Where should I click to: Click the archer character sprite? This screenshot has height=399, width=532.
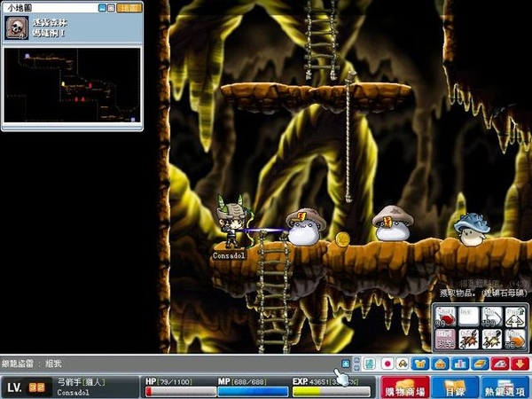click(233, 221)
